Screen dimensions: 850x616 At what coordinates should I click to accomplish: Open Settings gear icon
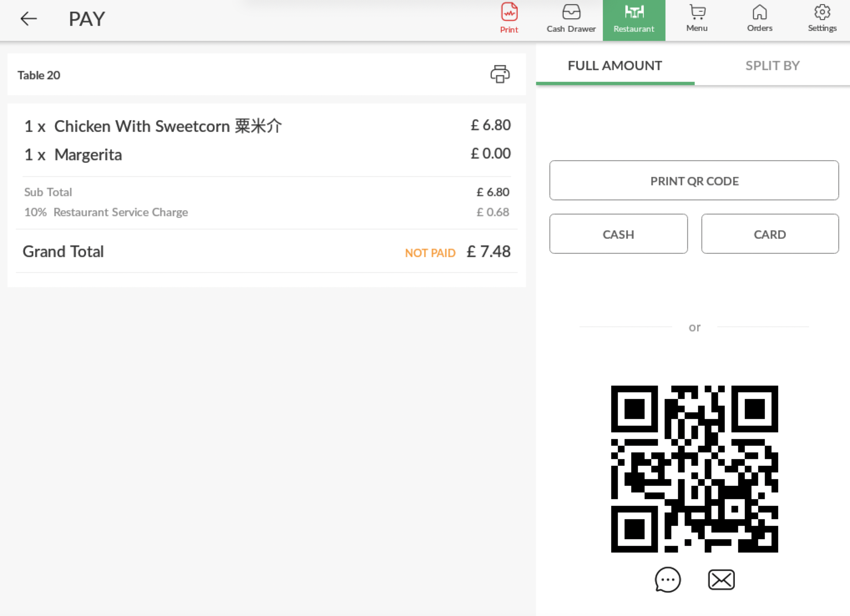click(x=822, y=19)
